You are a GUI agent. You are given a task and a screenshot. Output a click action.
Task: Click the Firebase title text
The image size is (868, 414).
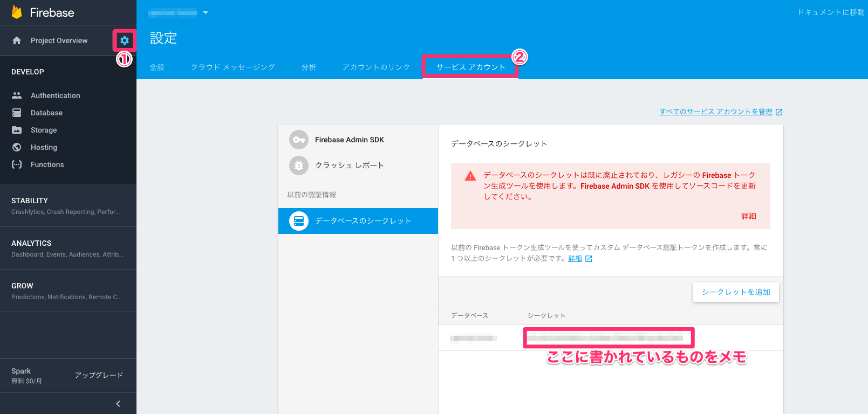tap(52, 12)
